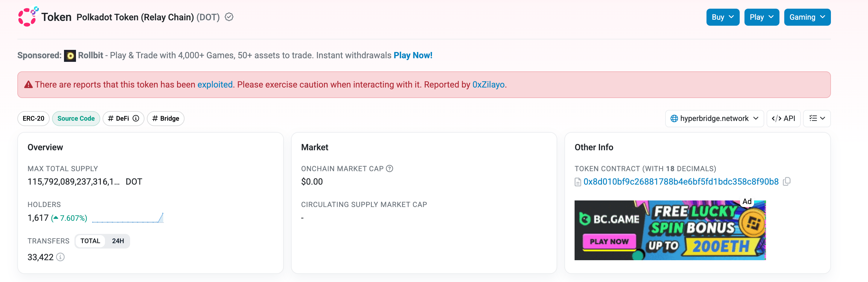Open the Gaming dropdown menu
The height and width of the screenshot is (282, 868).
[x=807, y=17]
